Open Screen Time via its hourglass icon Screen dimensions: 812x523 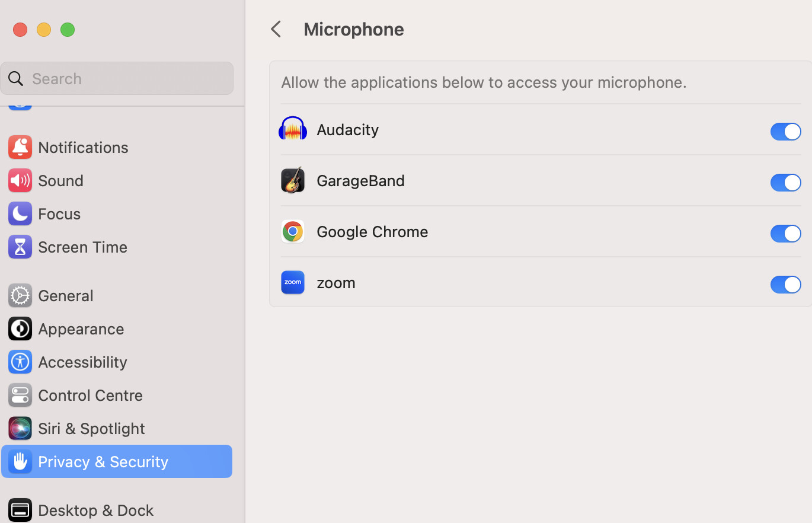tap(20, 247)
